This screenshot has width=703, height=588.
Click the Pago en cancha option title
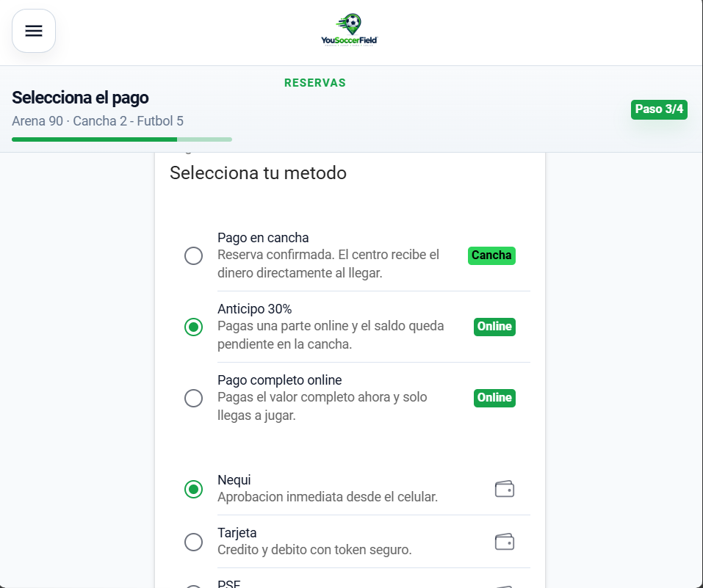coord(263,238)
